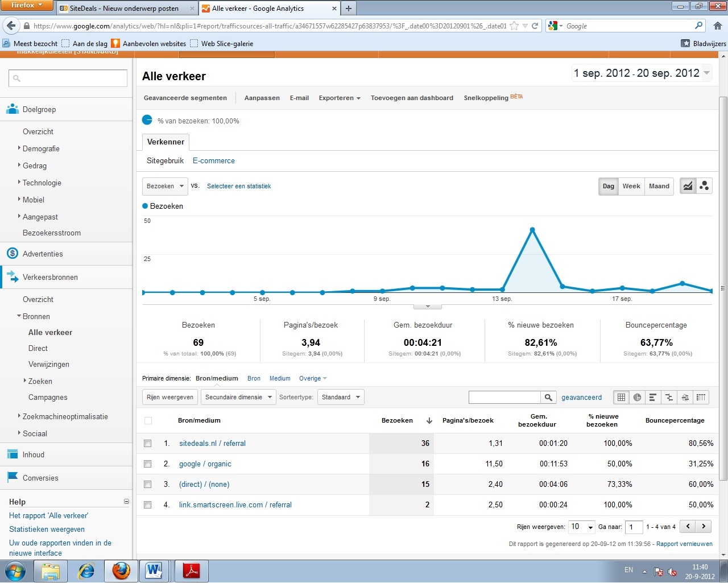This screenshot has width=728, height=583.
Task: Select the performance bar view icon
Action: click(x=653, y=398)
